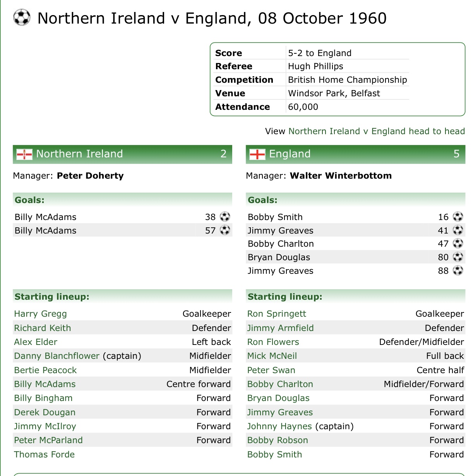Go to Thomas Forde's profile
Viewport: 471px width, 476px height.
(44, 454)
